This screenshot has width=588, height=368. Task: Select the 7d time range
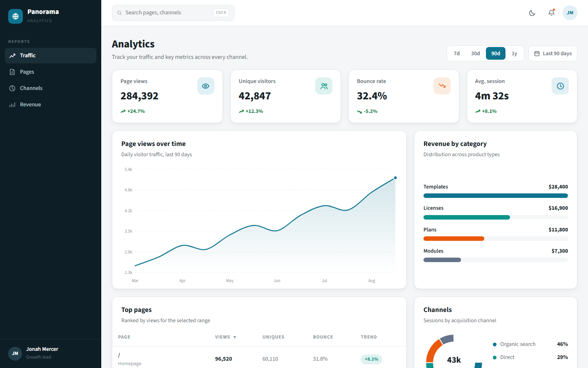tap(457, 54)
